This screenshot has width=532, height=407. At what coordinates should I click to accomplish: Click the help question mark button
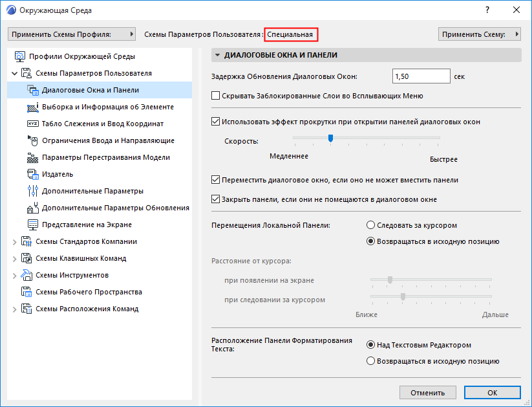pyautogui.click(x=487, y=10)
